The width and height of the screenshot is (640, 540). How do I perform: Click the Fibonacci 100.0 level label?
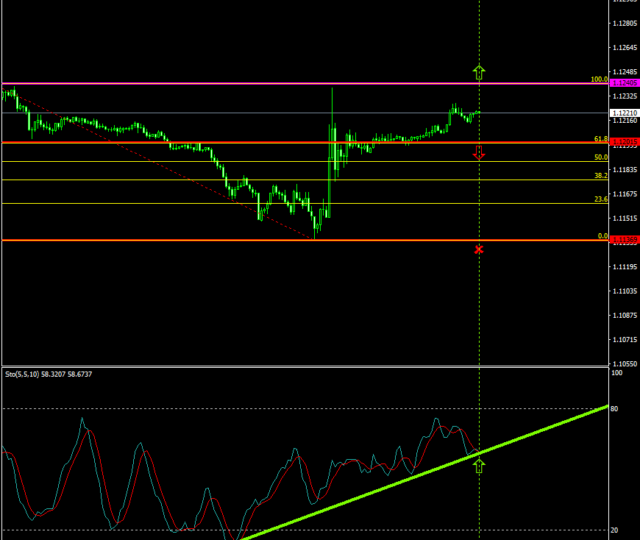point(599,78)
